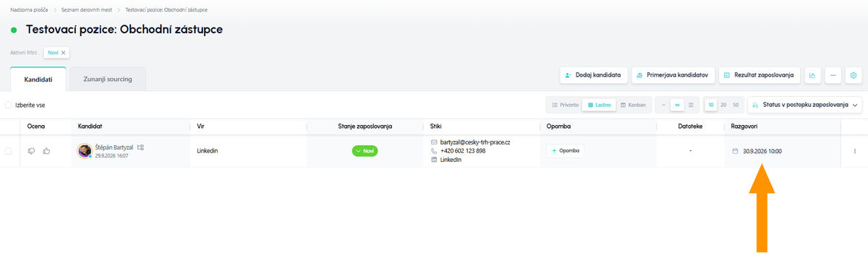
Task: Select the compact row density option
Action: pyautogui.click(x=664, y=105)
